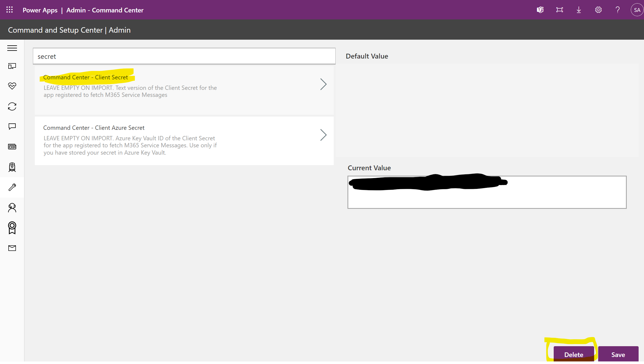Open Command Center - Client Secret via chevron
Image resolution: width=644 pixels, height=364 pixels.
(323, 84)
